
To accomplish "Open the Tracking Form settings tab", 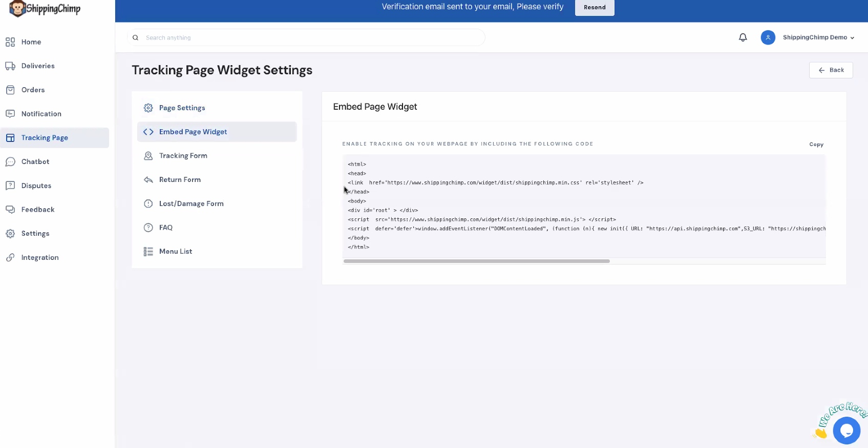I will [x=183, y=156].
